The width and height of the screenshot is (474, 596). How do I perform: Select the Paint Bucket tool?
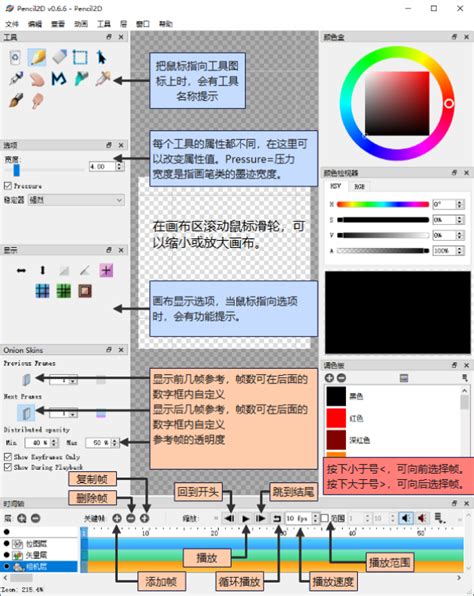point(81,79)
